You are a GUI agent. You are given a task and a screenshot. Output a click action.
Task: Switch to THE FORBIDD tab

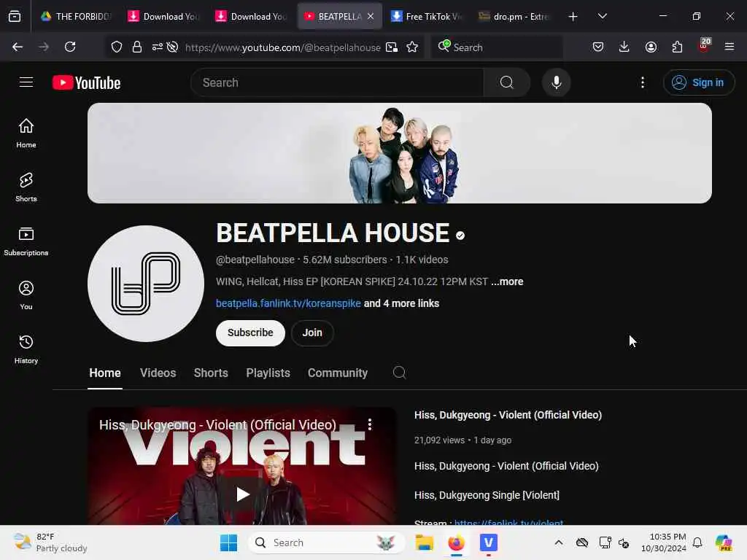pos(76,16)
